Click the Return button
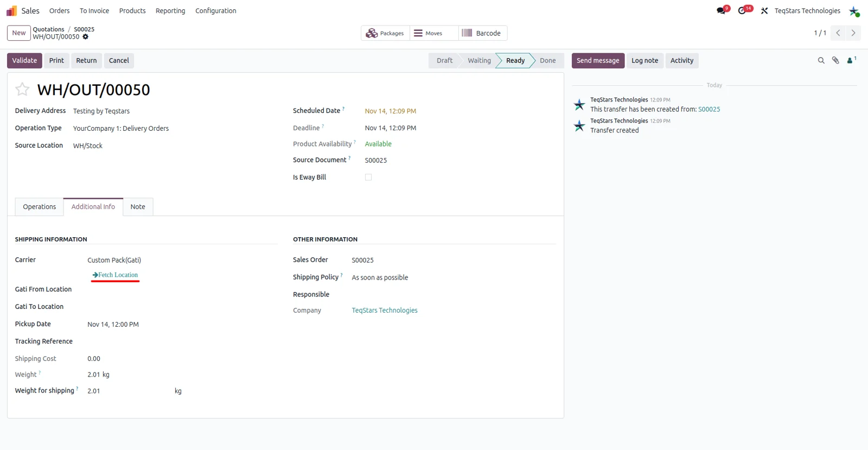Image resolution: width=868 pixels, height=450 pixels. (86, 61)
